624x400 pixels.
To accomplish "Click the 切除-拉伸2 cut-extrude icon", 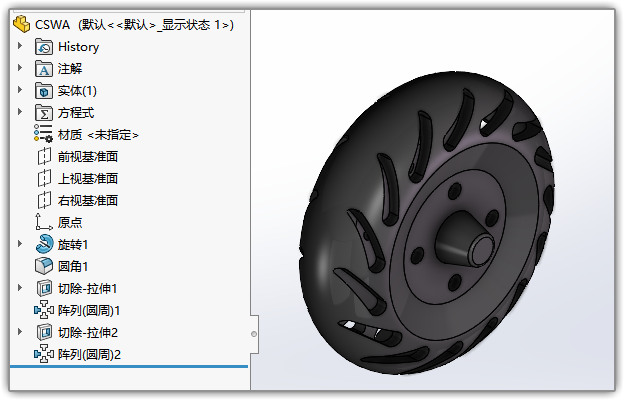I will [44, 332].
